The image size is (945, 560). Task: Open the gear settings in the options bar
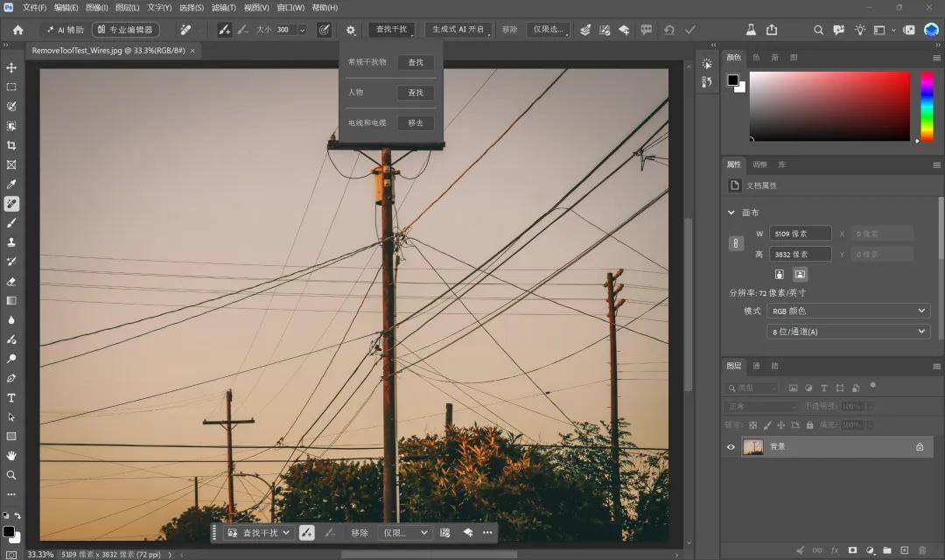pos(351,30)
